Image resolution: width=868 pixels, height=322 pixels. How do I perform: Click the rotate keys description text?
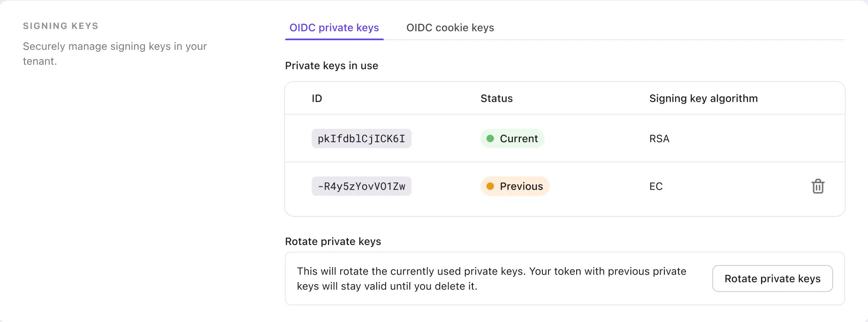(492, 278)
